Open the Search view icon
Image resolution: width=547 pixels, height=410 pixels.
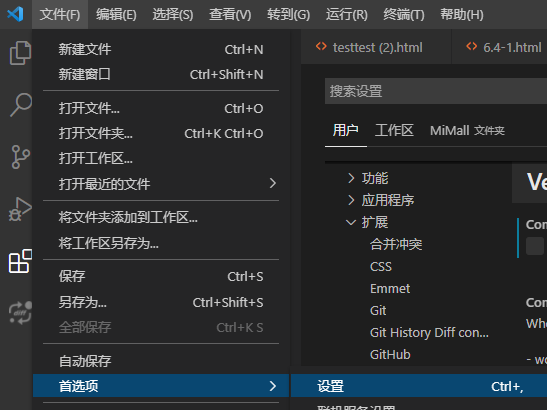(21, 104)
